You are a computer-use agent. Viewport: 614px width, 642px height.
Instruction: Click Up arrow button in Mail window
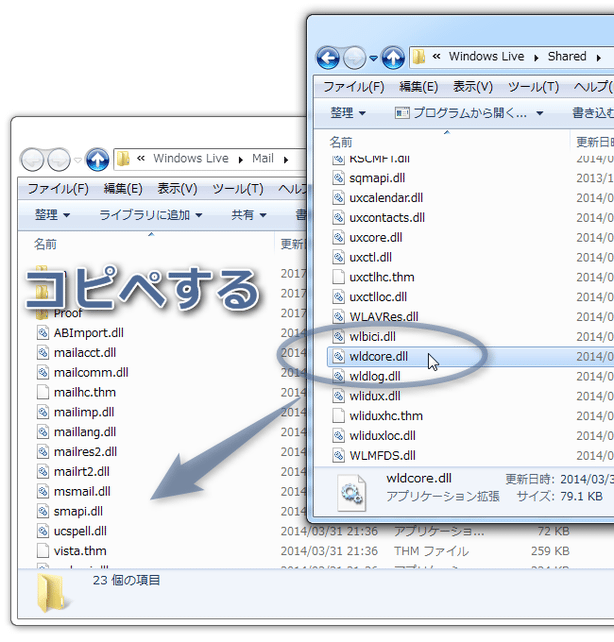tap(97, 159)
